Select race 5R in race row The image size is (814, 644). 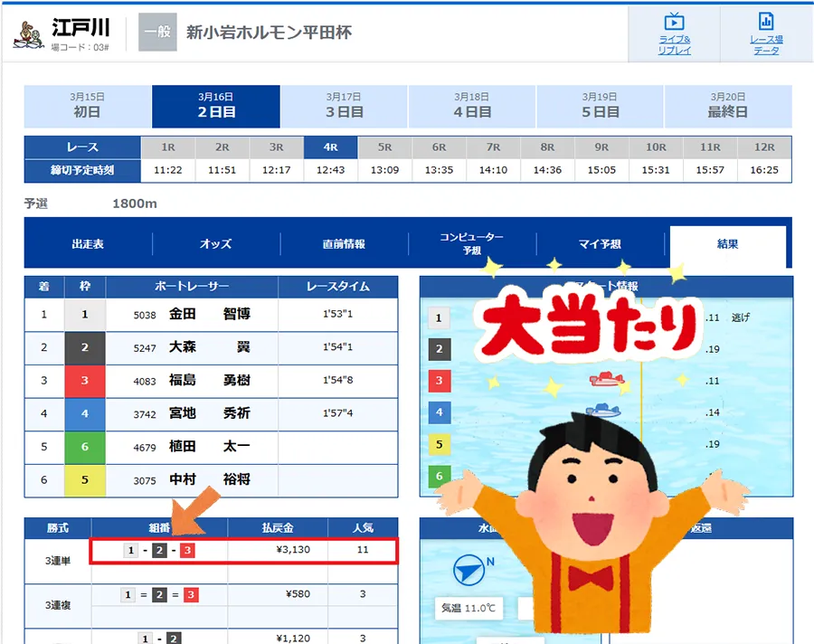click(x=384, y=147)
